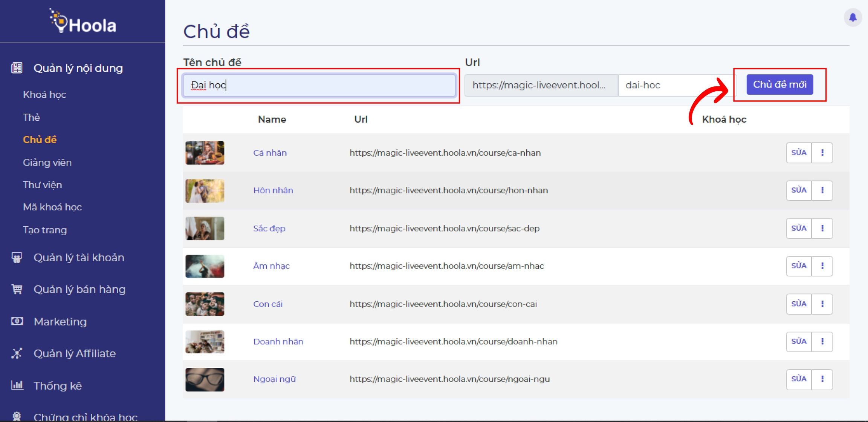The image size is (868, 422).
Task: Click the Quản lý nội dung newspaper icon
Action: (x=17, y=68)
